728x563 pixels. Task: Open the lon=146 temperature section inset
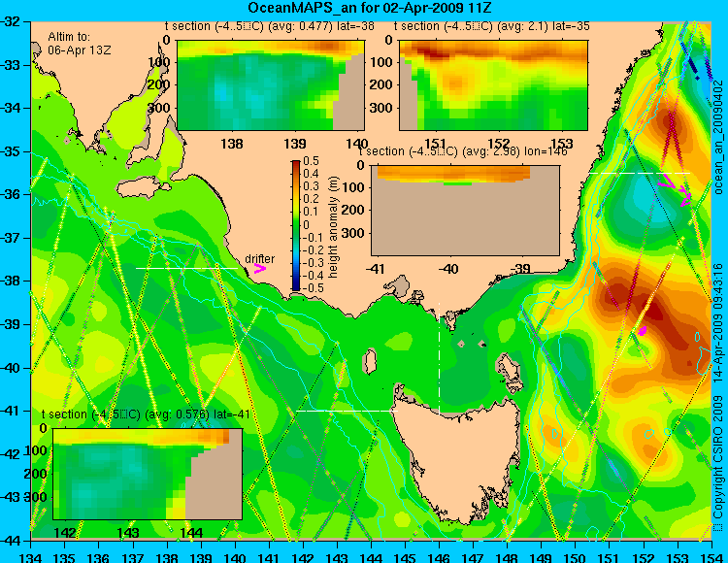pyautogui.click(x=465, y=211)
